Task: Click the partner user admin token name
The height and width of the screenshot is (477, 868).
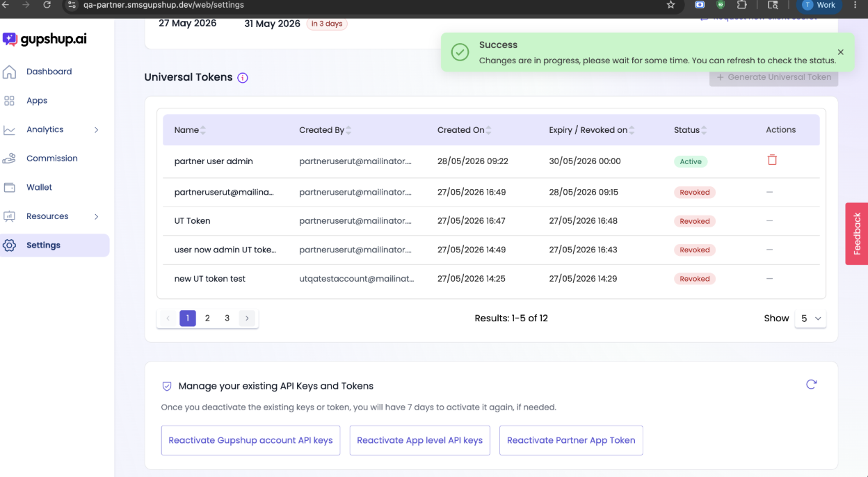Action: tap(214, 161)
